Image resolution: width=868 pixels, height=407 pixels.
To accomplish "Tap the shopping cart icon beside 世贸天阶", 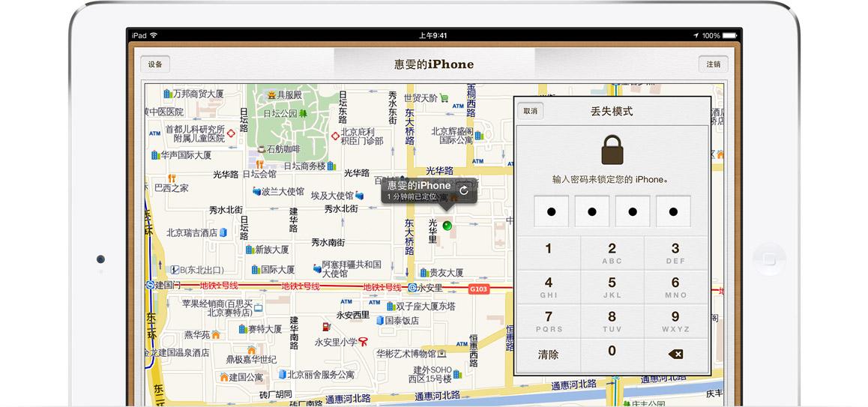I will coord(444,98).
